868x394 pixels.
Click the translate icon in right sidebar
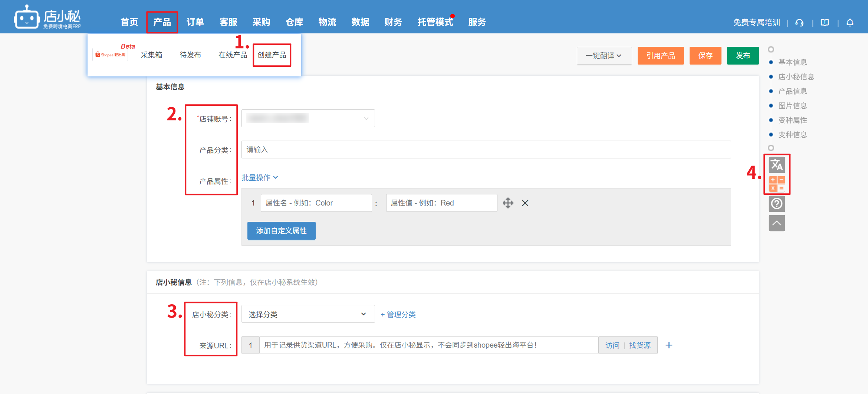pyautogui.click(x=776, y=165)
